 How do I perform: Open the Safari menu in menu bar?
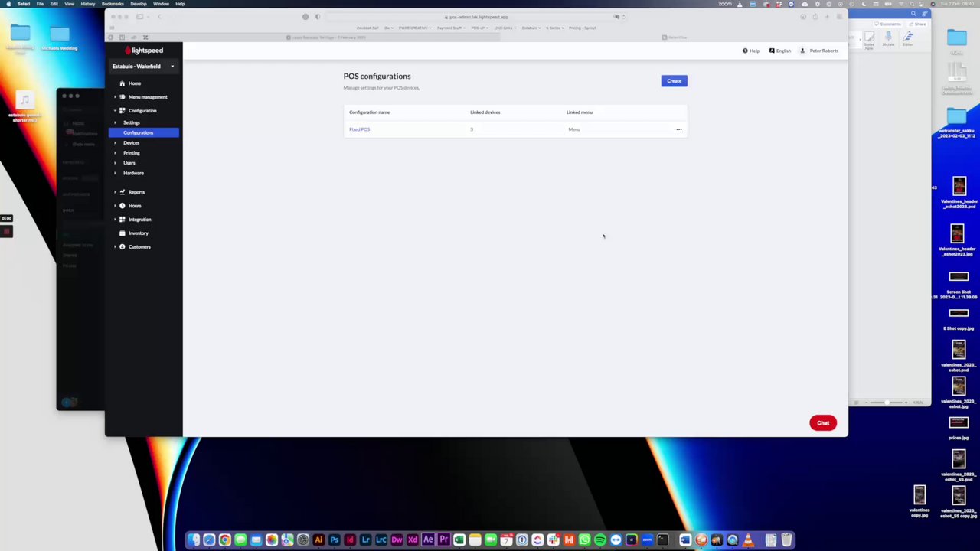click(24, 4)
